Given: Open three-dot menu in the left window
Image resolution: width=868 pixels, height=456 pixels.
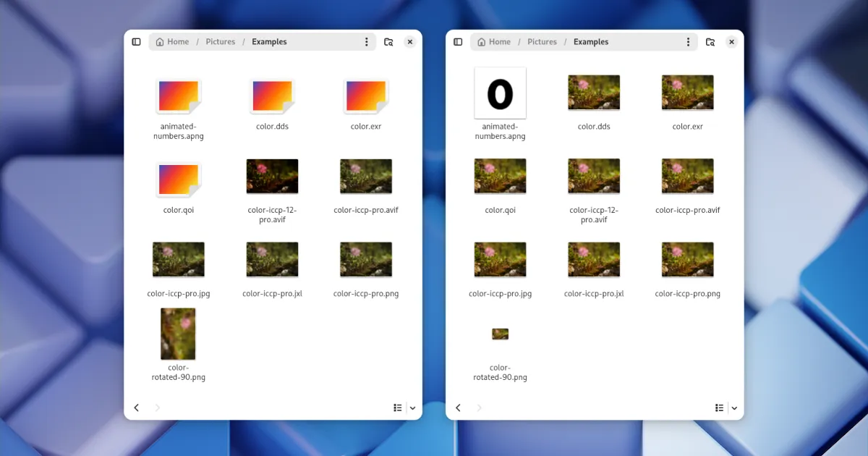Looking at the screenshot, I should point(367,42).
